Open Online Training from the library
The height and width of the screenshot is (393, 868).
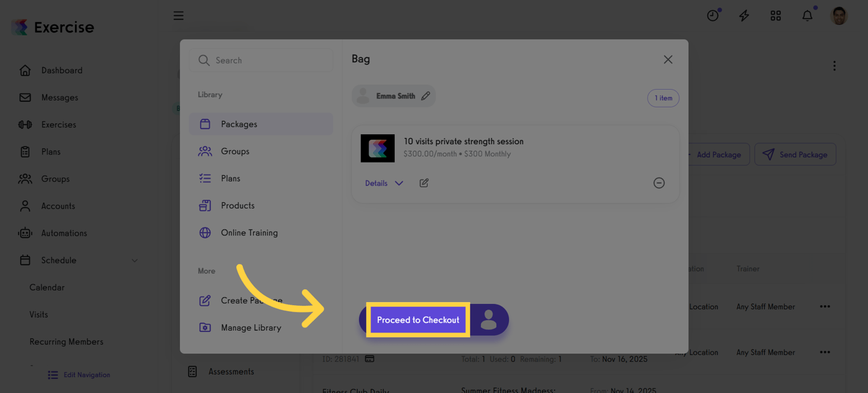(248, 233)
